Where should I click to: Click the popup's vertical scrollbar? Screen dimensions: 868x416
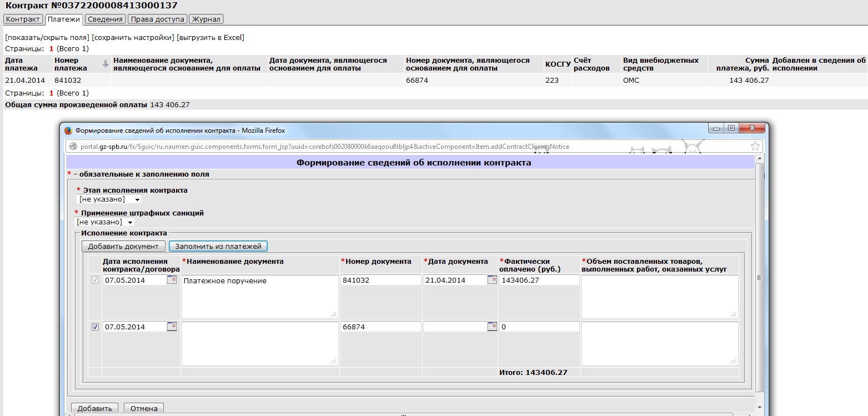(759, 278)
